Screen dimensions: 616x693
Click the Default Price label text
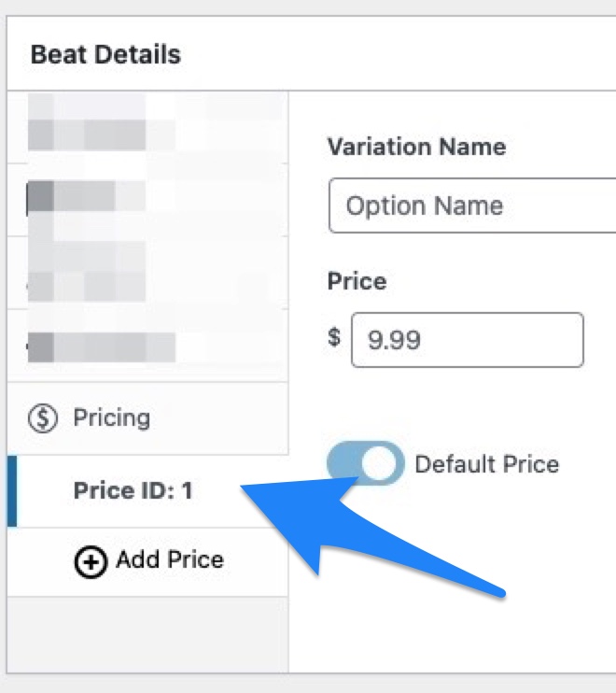486,464
